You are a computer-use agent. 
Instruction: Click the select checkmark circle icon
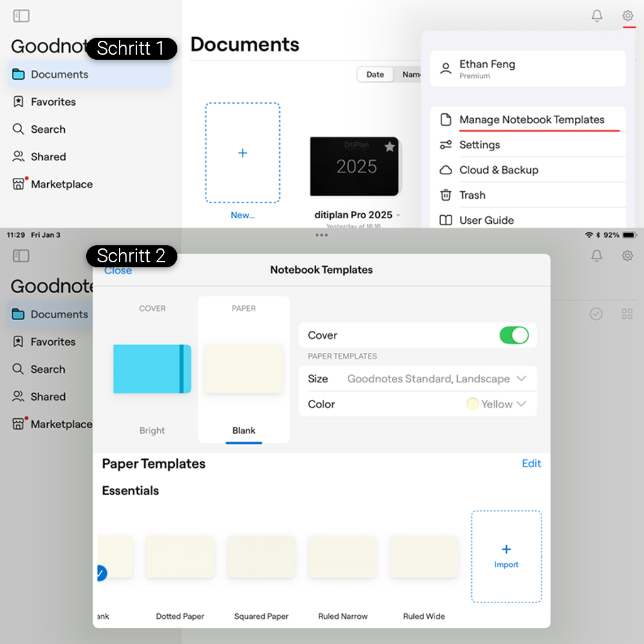point(596,314)
